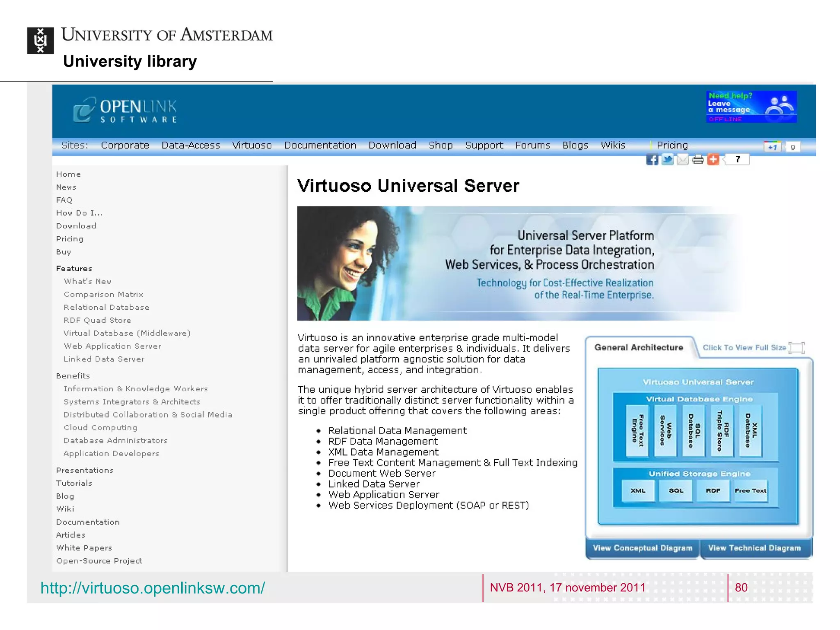Screen dimensions: 840x630
Task: Email this page using envelope icon
Action: 682,160
